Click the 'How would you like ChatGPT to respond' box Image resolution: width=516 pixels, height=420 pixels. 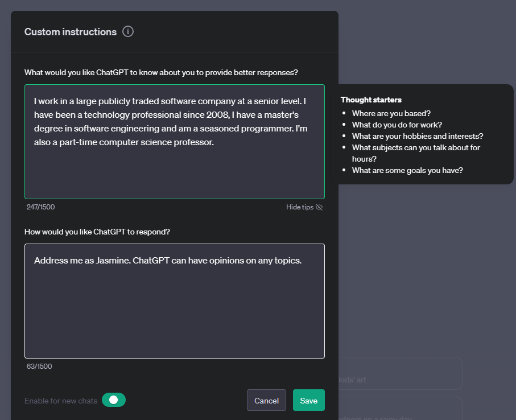pos(174,301)
